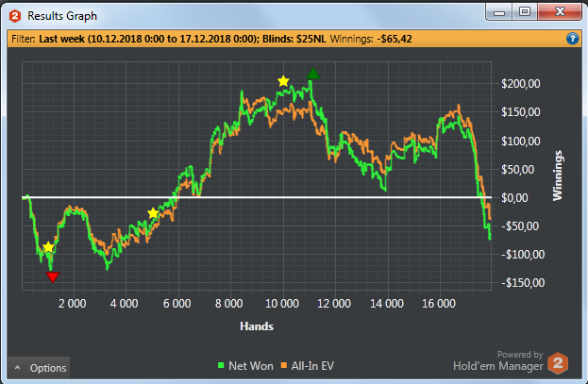Minimize the Results Graph window
588x384 pixels.
click(x=499, y=12)
